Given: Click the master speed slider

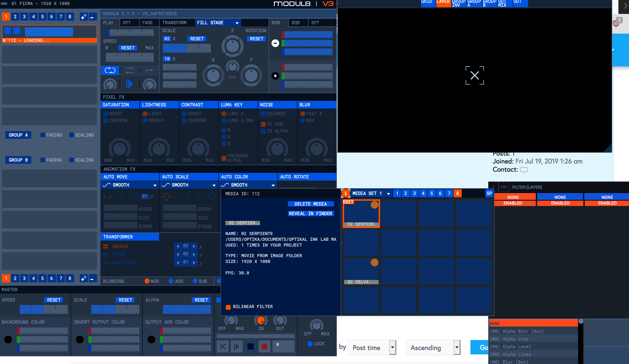Looking at the screenshot, I should (44, 309).
